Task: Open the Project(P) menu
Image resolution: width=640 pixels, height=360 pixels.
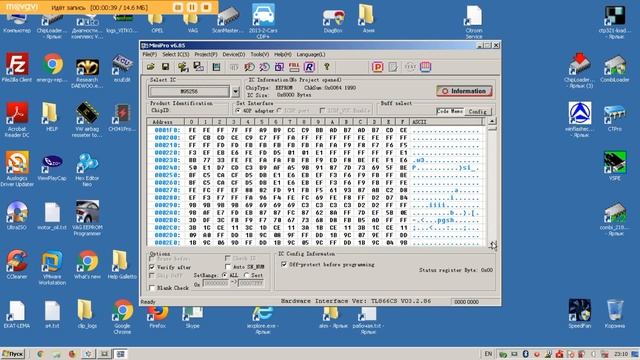Action: tap(206, 54)
